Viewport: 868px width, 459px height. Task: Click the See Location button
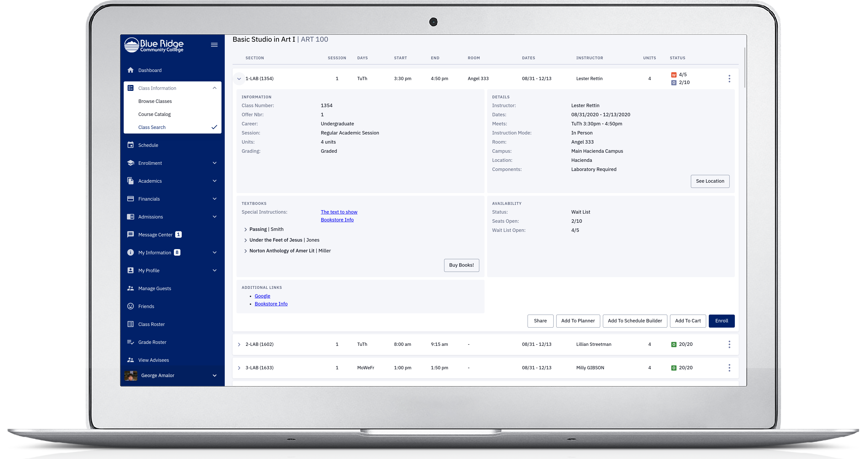[710, 181]
